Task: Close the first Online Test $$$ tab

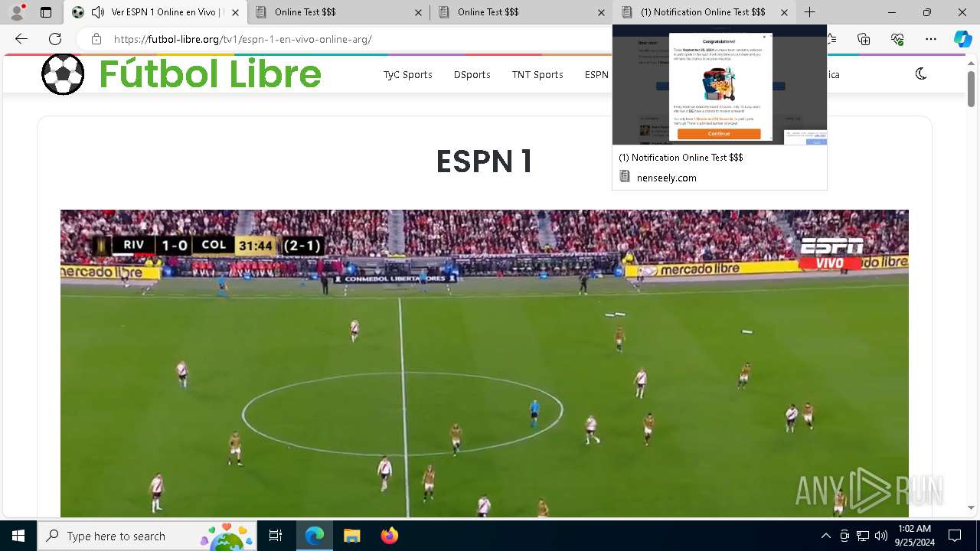Action: tap(418, 12)
